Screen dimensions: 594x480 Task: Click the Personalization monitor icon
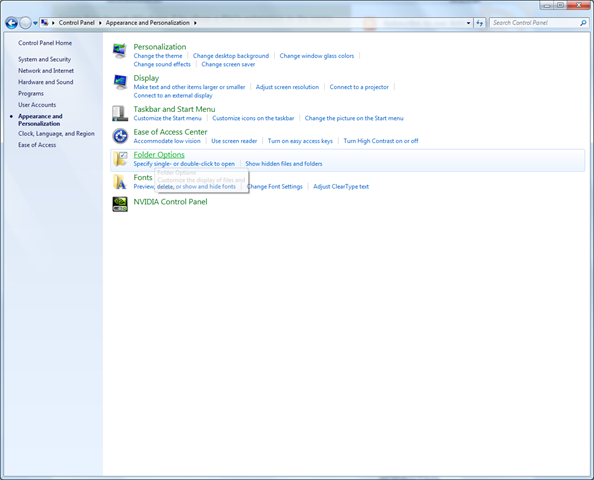tap(120, 51)
